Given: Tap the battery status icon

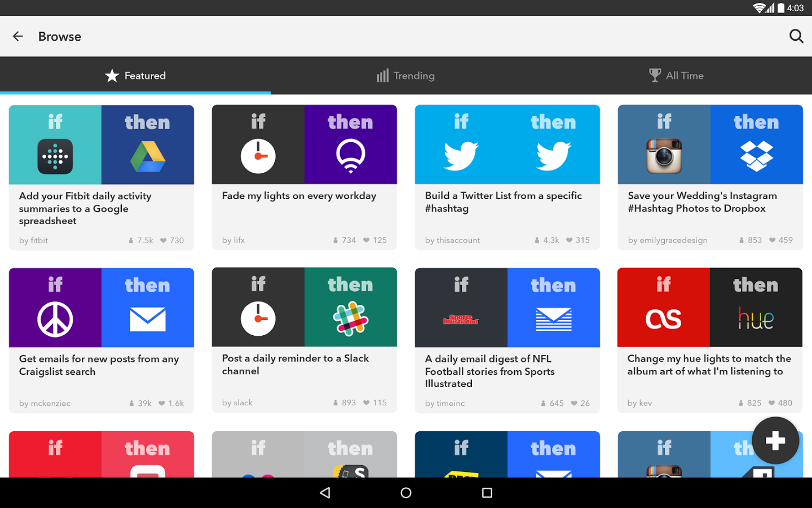Looking at the screenshot, I should tap(781, 8).
